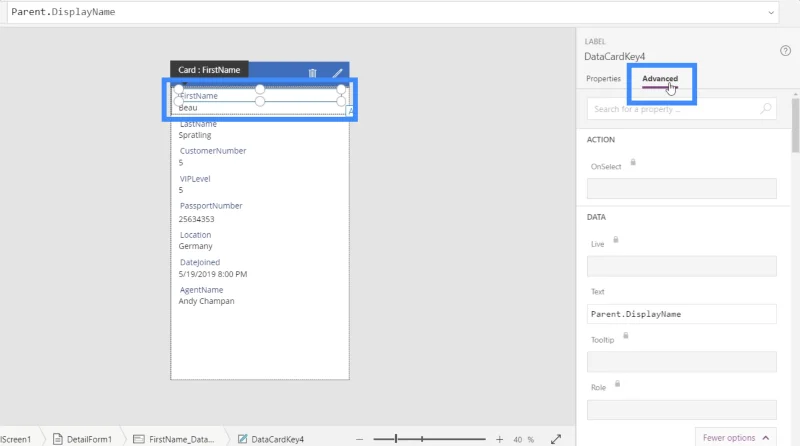Image resolution: width=800 pixels, height=446 pixels.
Task: Open the help question mark icon
Action: [x=785, y=51]
